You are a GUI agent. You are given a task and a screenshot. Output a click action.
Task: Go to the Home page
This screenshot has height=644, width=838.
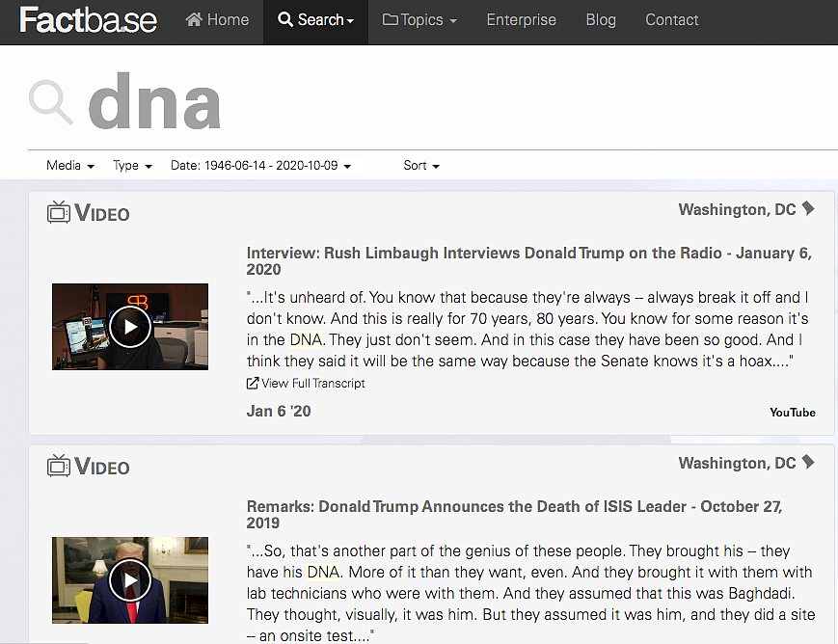217,20
